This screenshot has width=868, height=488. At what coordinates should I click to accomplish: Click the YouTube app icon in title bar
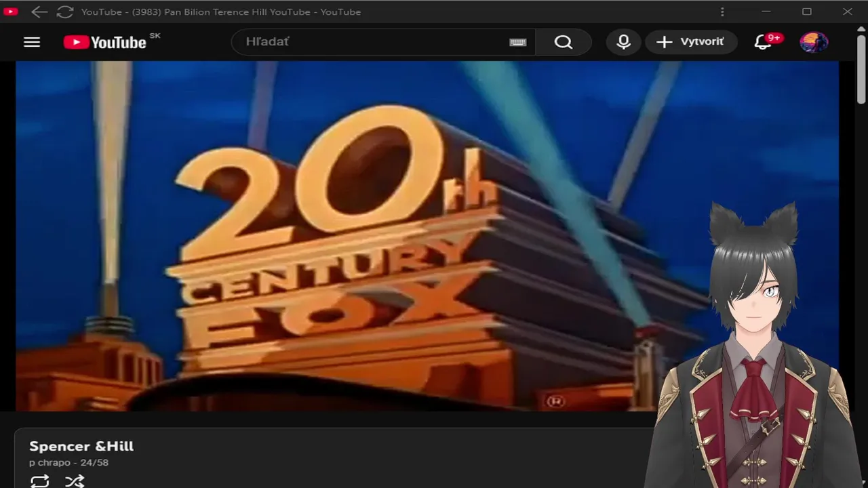11,12
